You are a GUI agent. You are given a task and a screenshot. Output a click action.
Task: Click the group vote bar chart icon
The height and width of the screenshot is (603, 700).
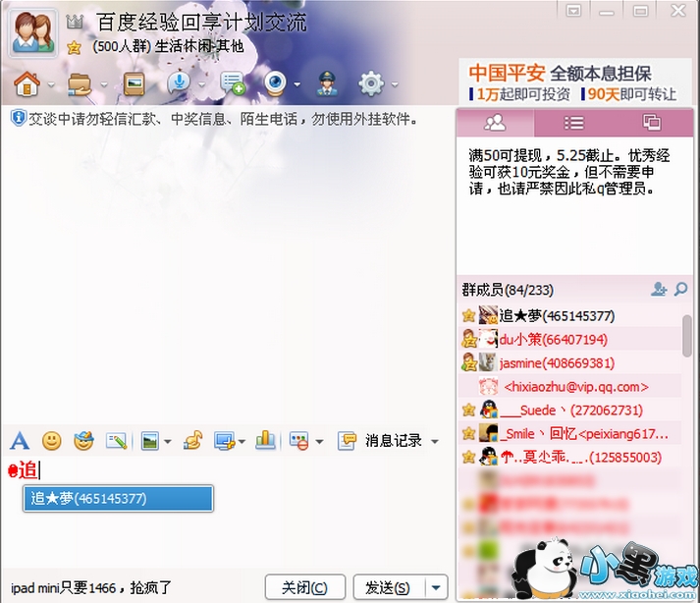click(265, 441)
